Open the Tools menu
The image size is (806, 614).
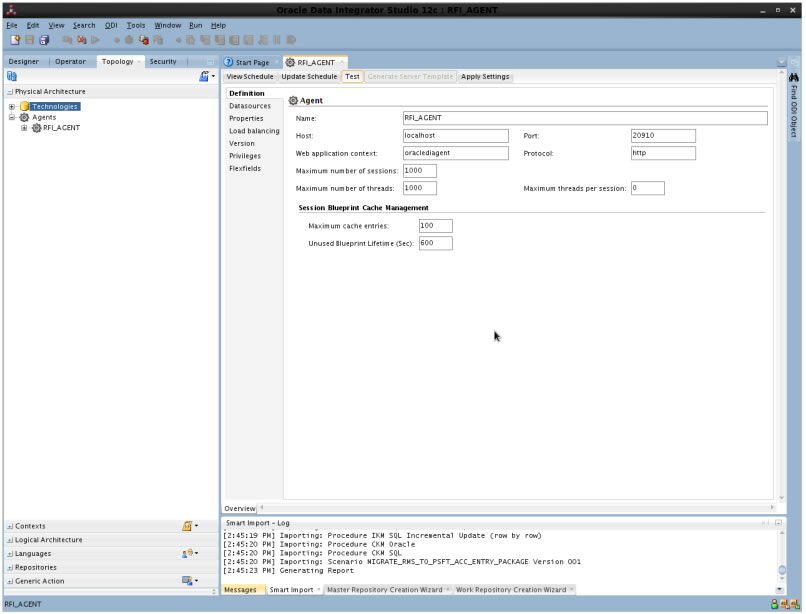click(136, 25)
